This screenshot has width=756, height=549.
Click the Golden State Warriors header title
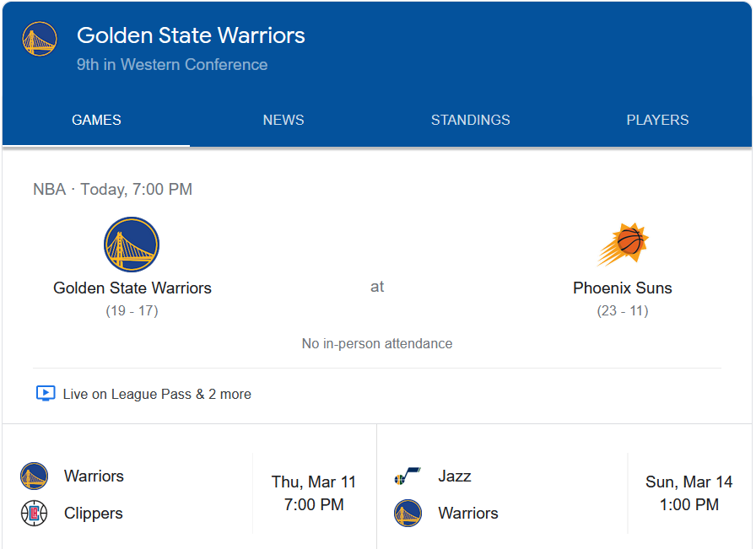pos(191,35)
